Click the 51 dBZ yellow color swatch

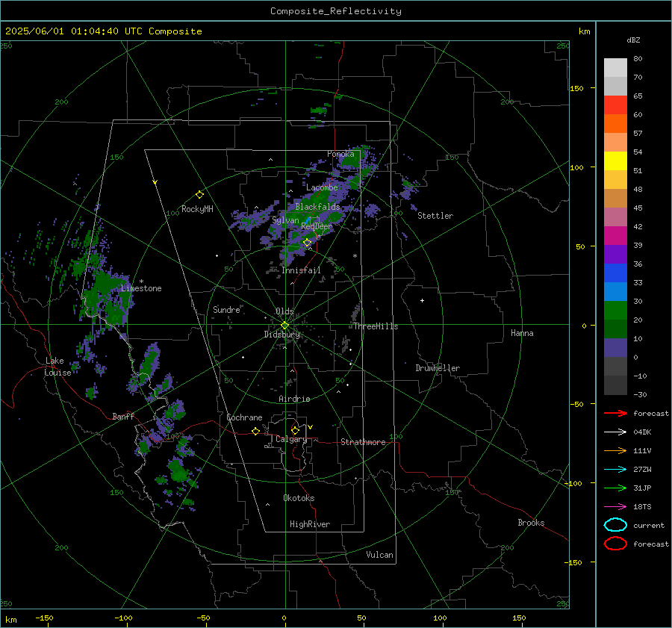pyautogui.click(x=615, y=161)
